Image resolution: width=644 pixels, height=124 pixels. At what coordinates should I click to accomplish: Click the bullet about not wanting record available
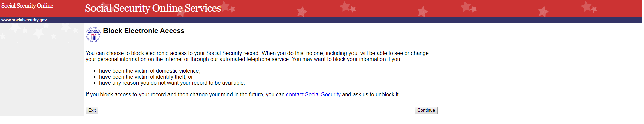tap(172, 83)
